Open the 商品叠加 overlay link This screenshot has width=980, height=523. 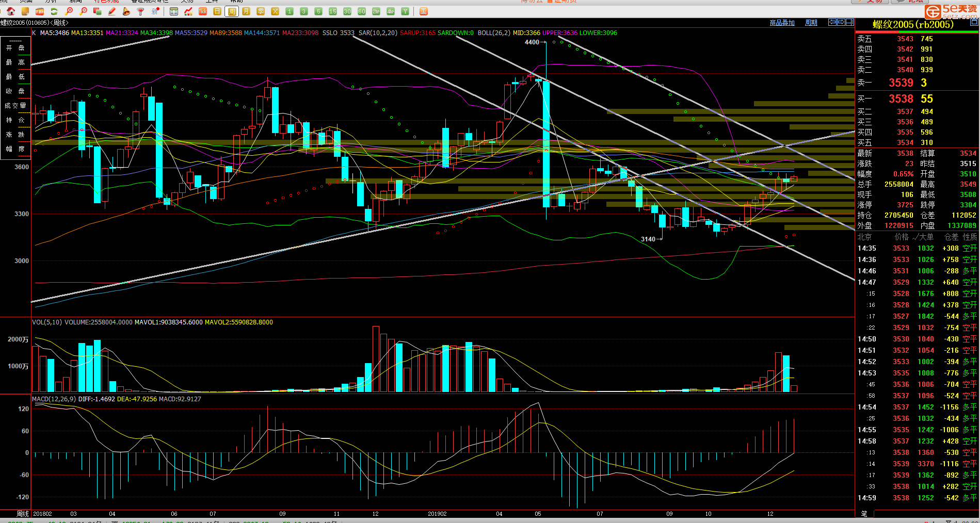782,23
